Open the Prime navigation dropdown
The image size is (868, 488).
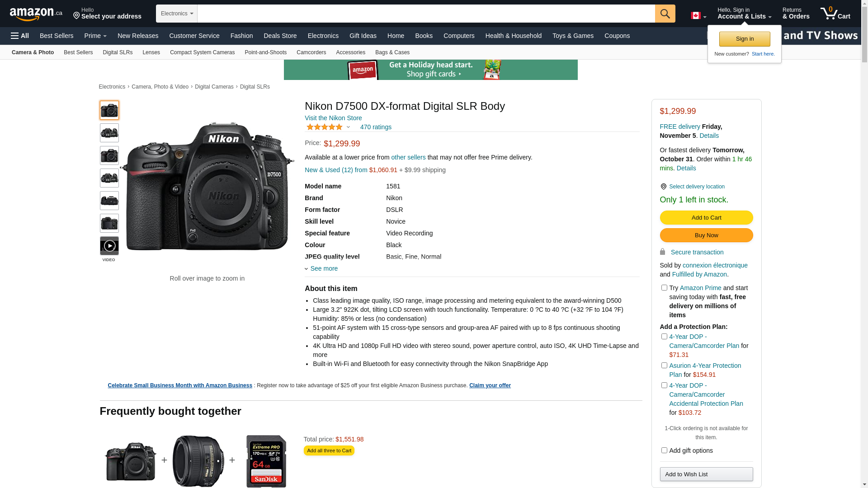[95, 36]
